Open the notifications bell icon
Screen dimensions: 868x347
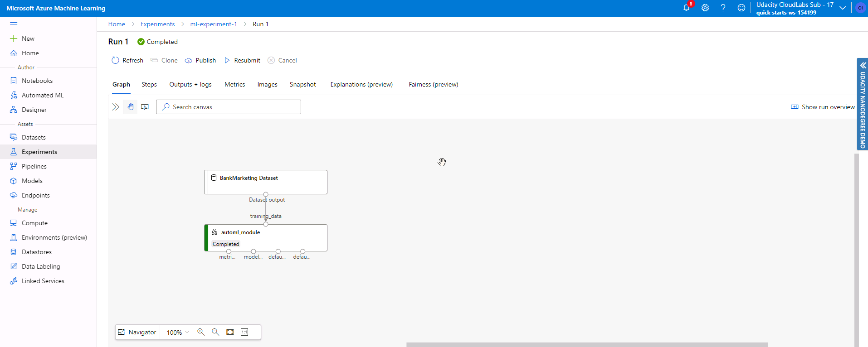click(686, 8)
